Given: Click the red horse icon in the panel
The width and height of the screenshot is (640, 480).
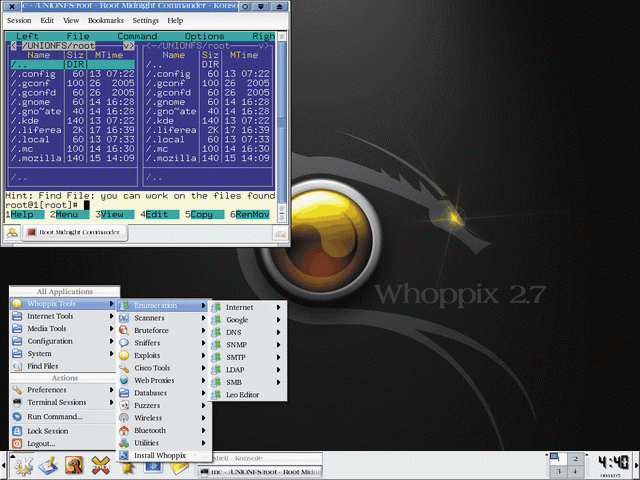Looking at the screenshot, I should [74, 465].
